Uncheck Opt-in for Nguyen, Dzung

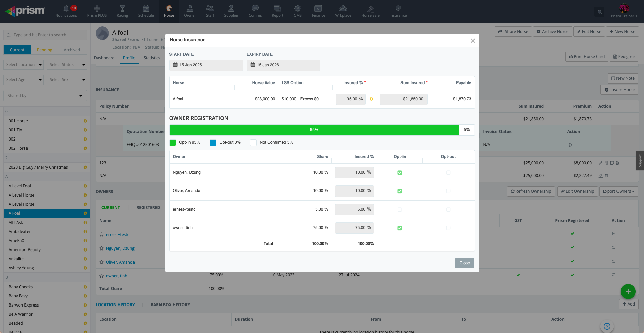pyautogui.click(x=400, y=173)
